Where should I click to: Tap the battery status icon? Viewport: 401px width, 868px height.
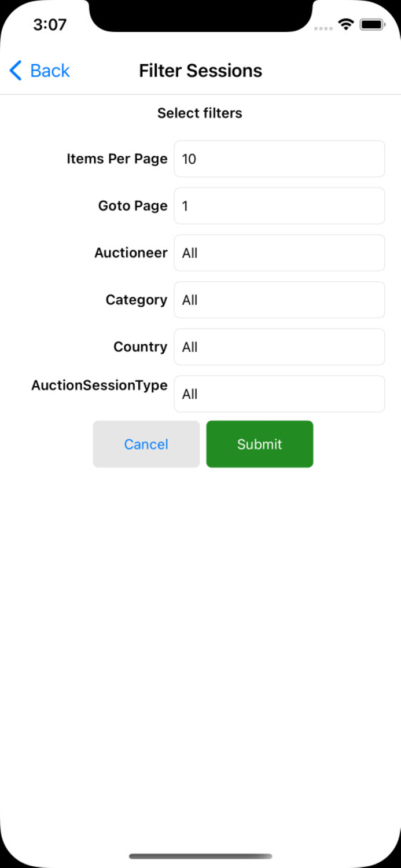click(x=372, y=24)
